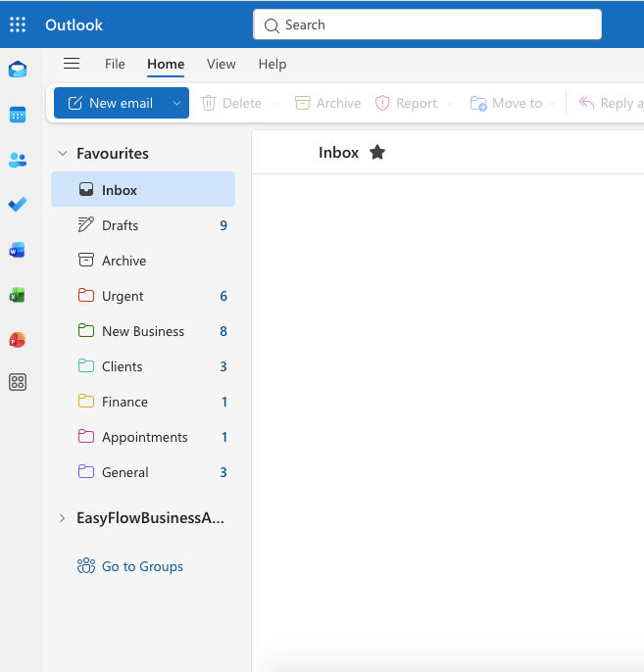Open the Calendar app in sidebar
The image size is (644, 672).
[18, 115]
